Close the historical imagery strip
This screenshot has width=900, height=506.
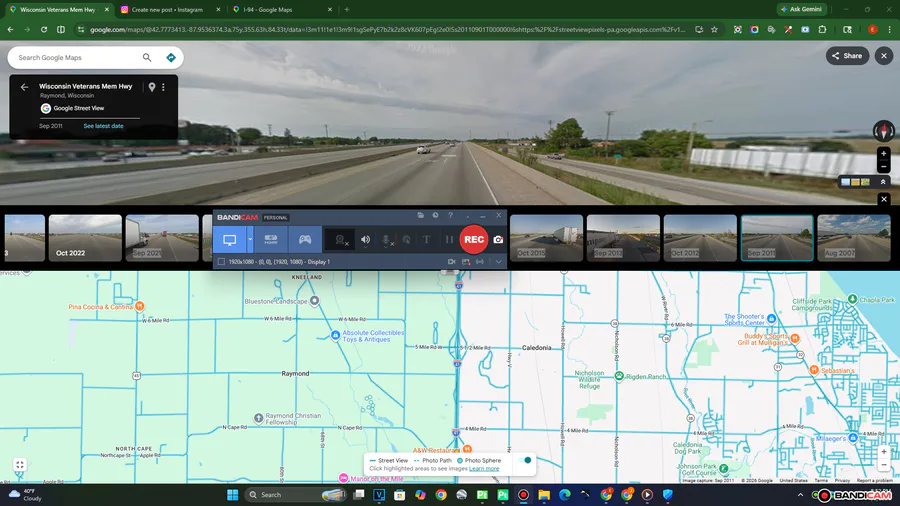coord(884,199)
